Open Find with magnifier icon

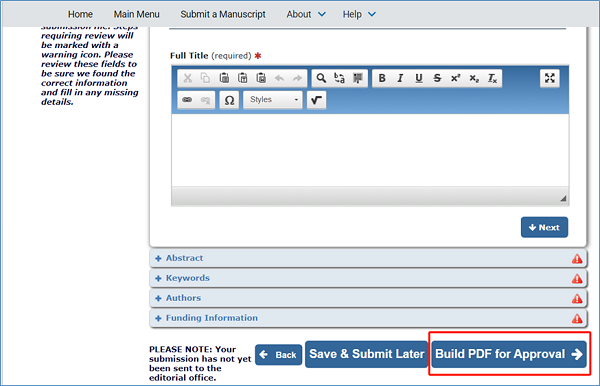tap(321, 78)
